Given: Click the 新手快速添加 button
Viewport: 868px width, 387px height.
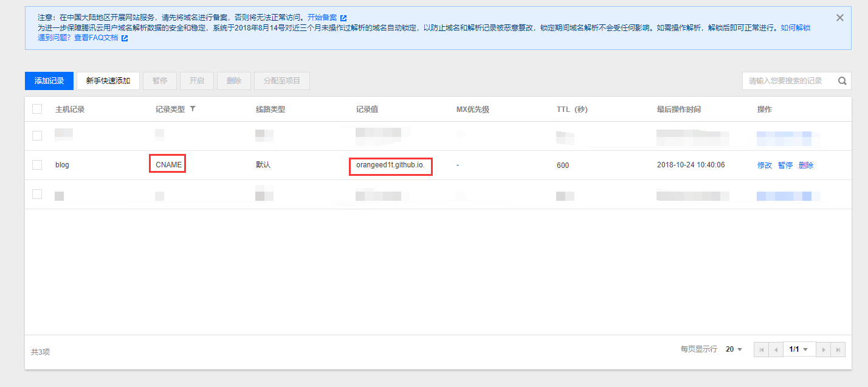Looking at the screenshot, I should 108,81.
